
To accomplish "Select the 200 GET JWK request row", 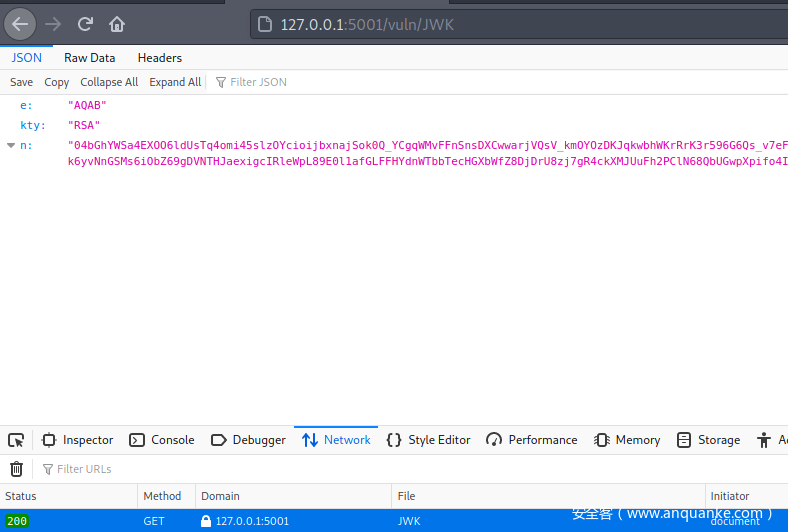I will (x=394, y=521).
